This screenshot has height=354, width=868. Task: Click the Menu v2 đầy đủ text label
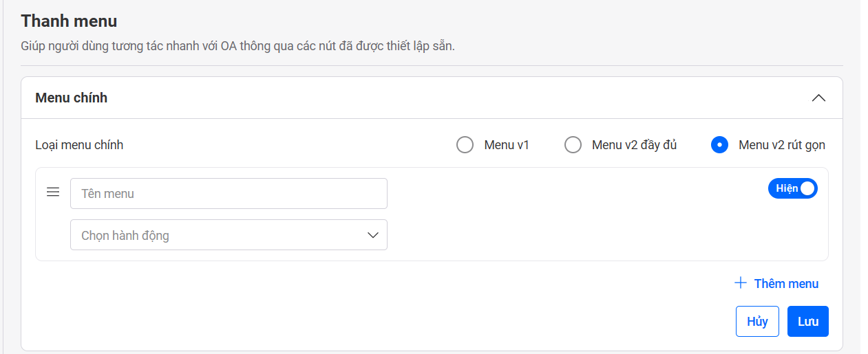(x=634, y=145)
